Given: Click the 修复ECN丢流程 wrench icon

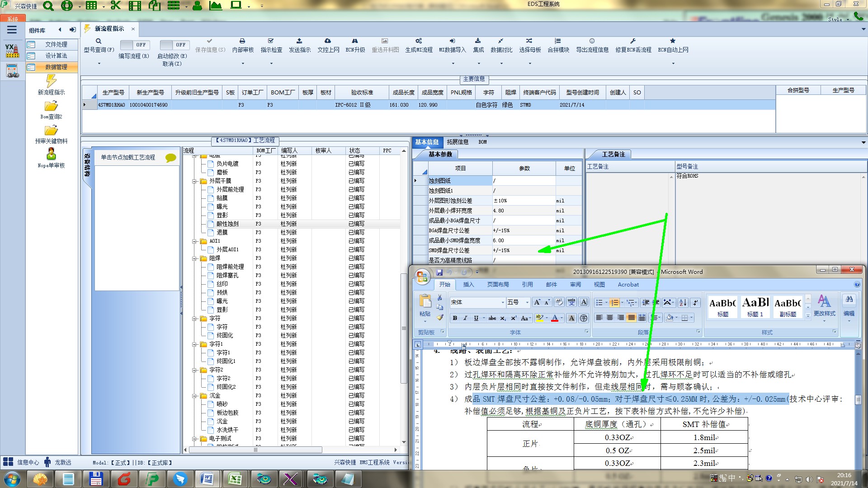Looking at the screenshot, I should pos(633,41).
